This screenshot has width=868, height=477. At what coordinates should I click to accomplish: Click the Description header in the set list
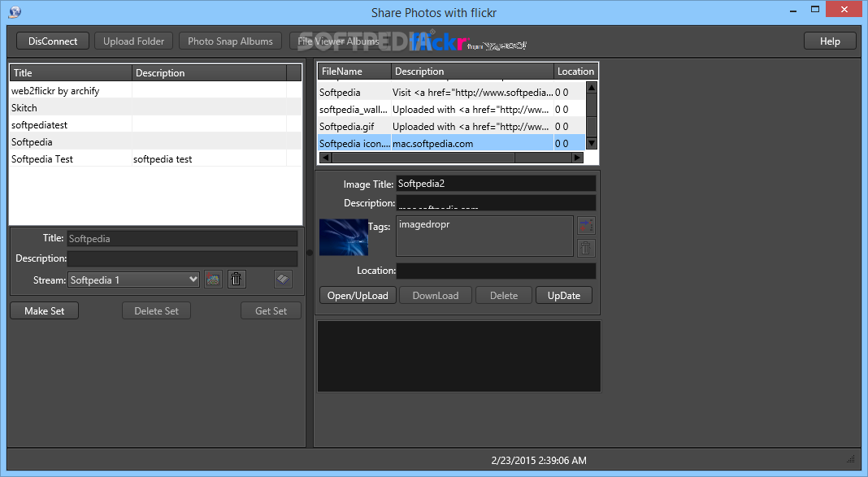pyautogui.click(x=209, y=72)
